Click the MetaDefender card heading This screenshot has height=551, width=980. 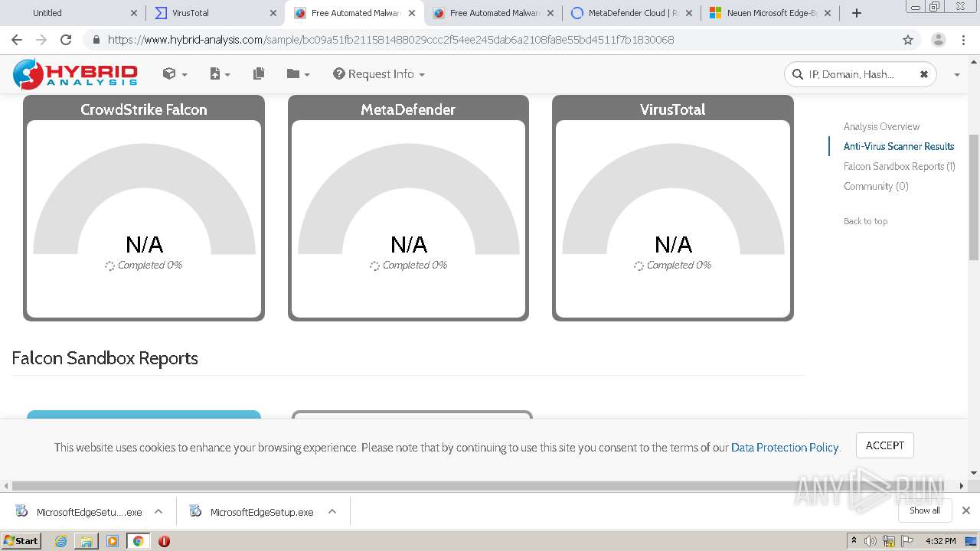(408, 109)
